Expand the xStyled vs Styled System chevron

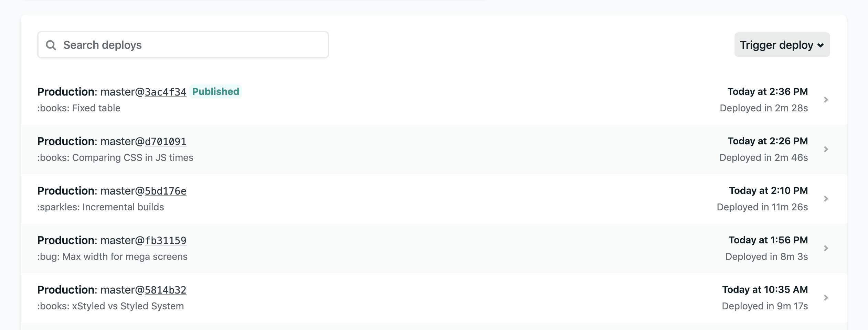[826, 298]
